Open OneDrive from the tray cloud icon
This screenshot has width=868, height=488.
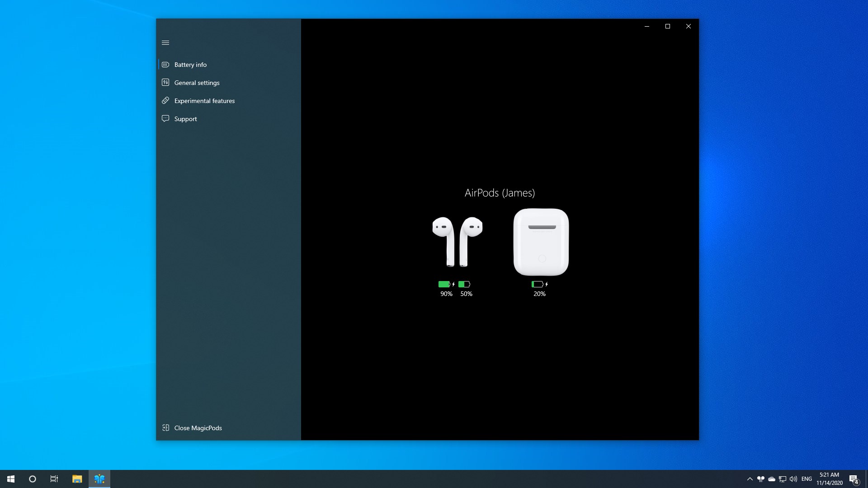point(772,479)
